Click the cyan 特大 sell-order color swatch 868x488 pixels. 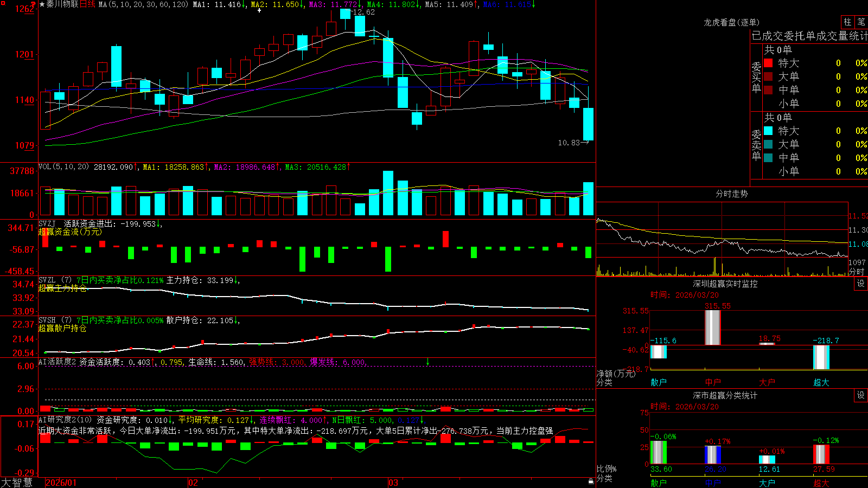[768, 131]
